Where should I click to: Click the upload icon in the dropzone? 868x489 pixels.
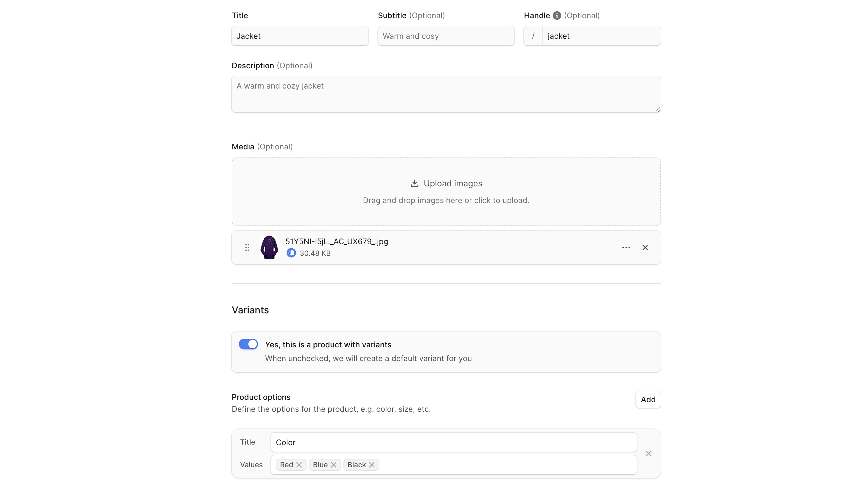click(414, 183)
